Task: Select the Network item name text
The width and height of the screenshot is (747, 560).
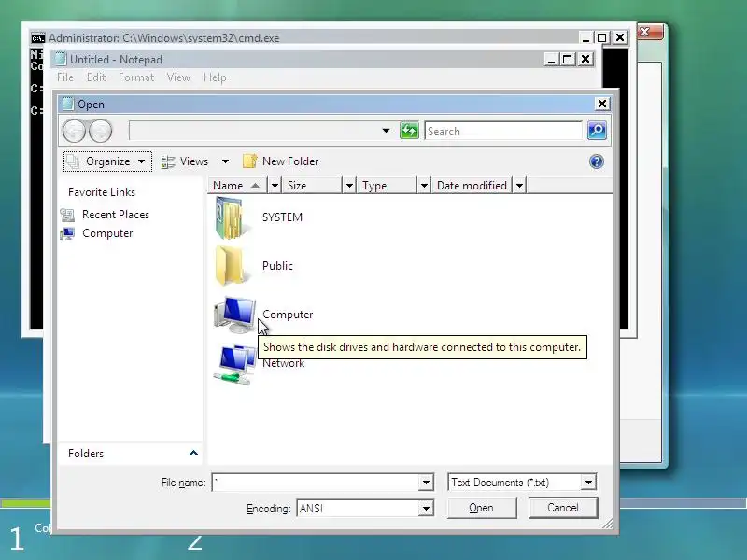Action: 284,363
